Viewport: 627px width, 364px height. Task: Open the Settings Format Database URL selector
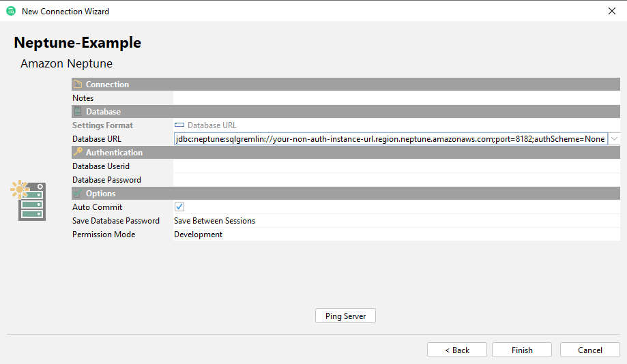[x=396, y=125]
